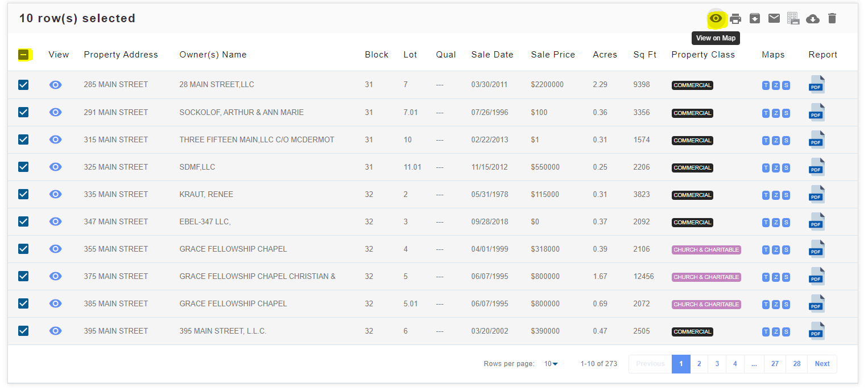Go to page 2 of results
Image resolution: width=868 pixels, height=390 pixels.
click(x=699, y=364)
